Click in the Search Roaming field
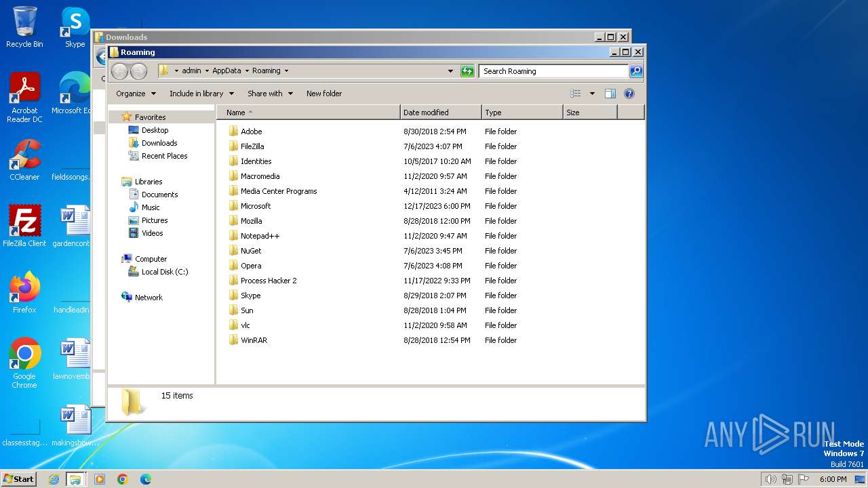Image resolution: width=868 pixels, height=488 pixels. (553, 70)
